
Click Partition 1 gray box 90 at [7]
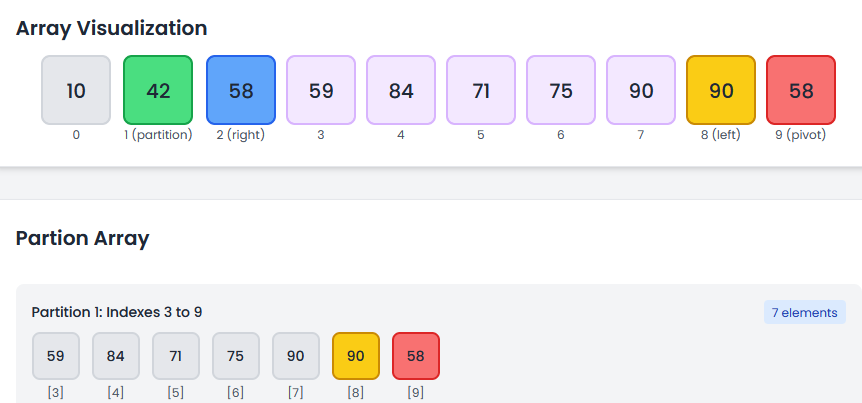coord(296,356)
